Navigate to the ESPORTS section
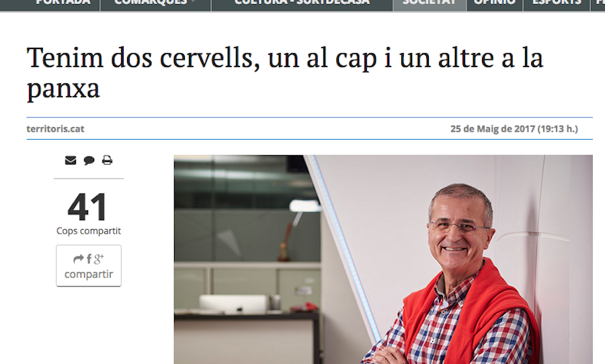 point(557,3)
